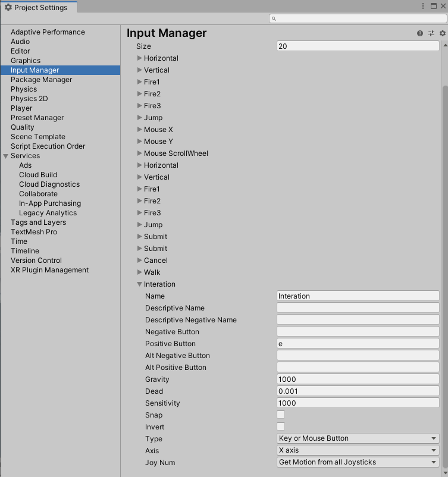Click the Descriptive Negative Name field
The width and height of the screenshot is (448, 477).
(358, 320)
